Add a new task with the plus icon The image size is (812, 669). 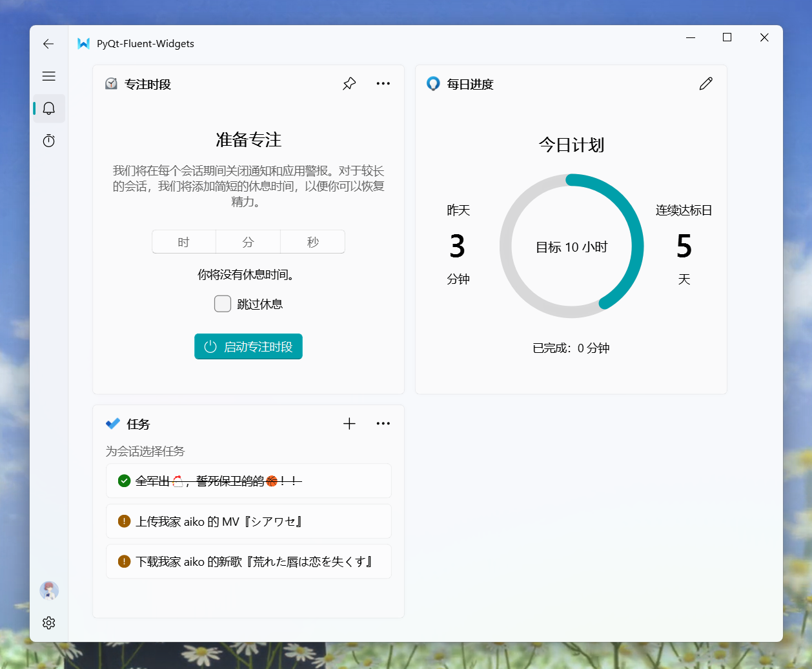click(349, 423)
